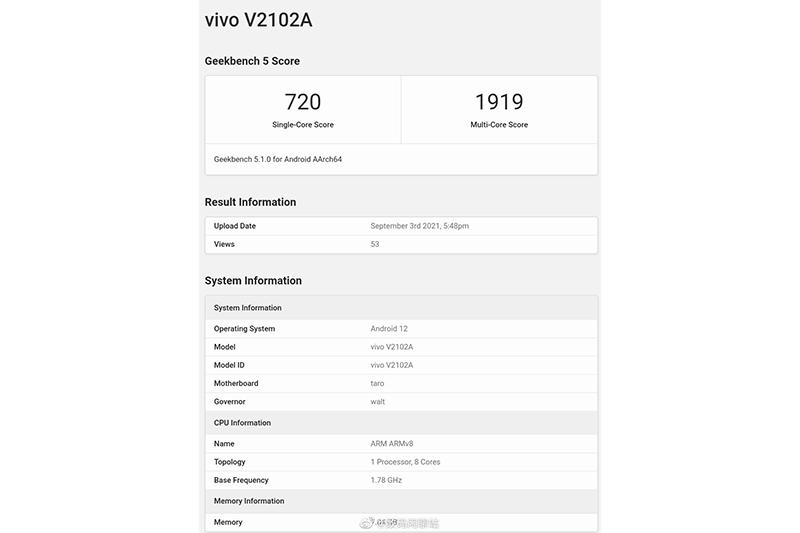Click the CPU Information section header
This screenshot has height=533, width=800.
coord(242,423)
